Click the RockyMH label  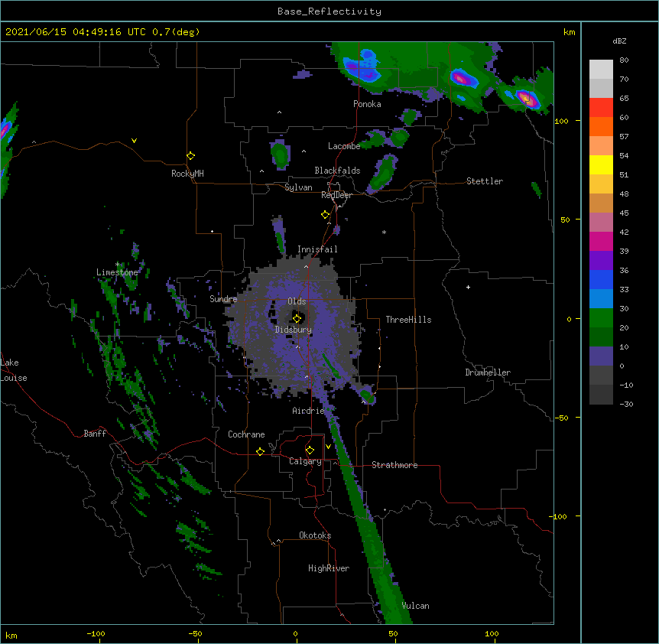[187, 174]
